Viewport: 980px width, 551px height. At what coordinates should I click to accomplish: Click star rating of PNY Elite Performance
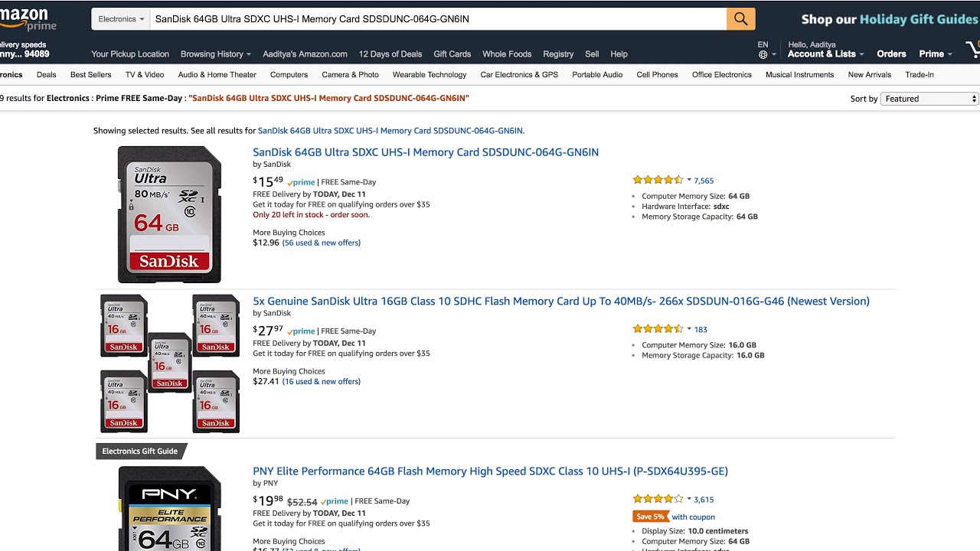658,499
